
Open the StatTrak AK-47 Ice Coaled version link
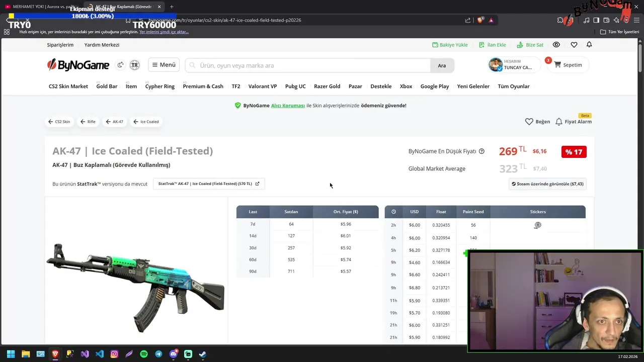tap(209, 184)
